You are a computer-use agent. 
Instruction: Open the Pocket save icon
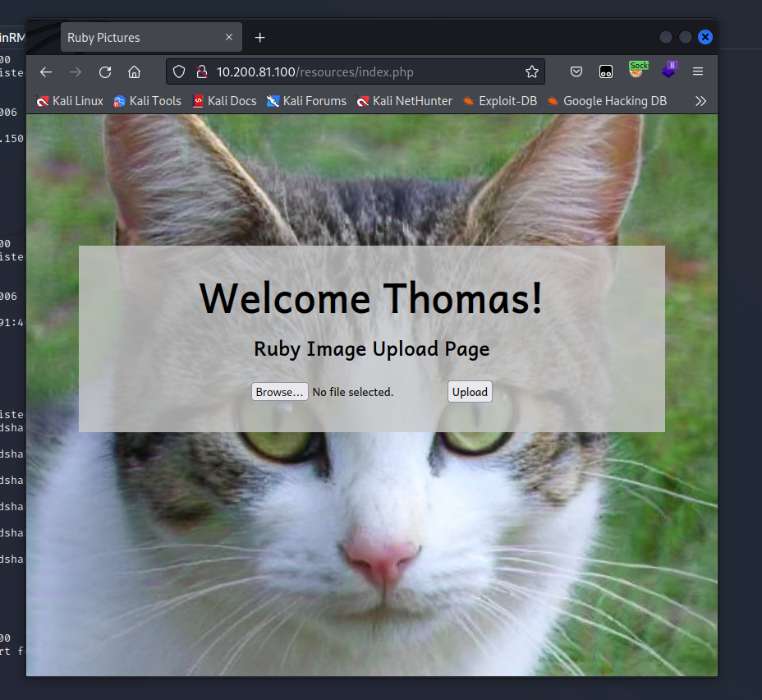(576, 72)
